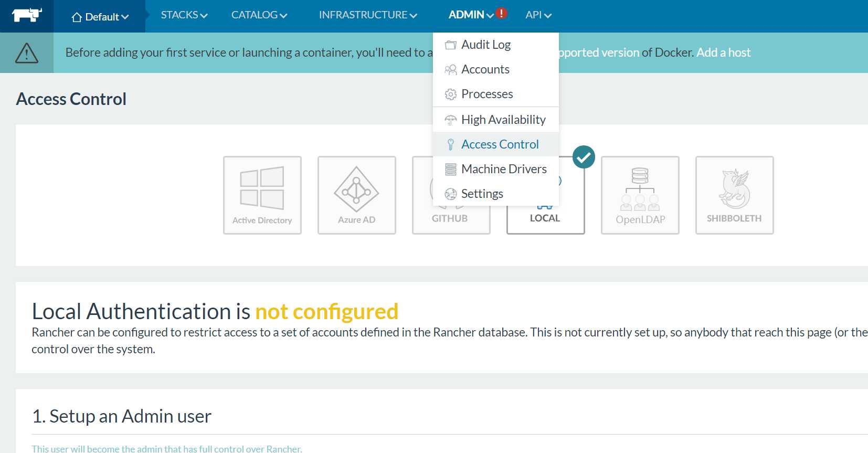This screenshot has width=868, height=453.
Task: Expand the CATALOG menu
Action: (259, 15)
